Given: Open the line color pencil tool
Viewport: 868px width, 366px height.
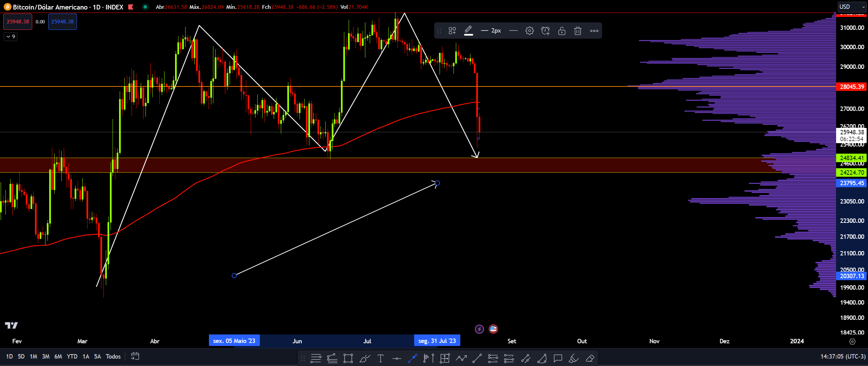Looking at the screenshot, I should coord(468,31).
